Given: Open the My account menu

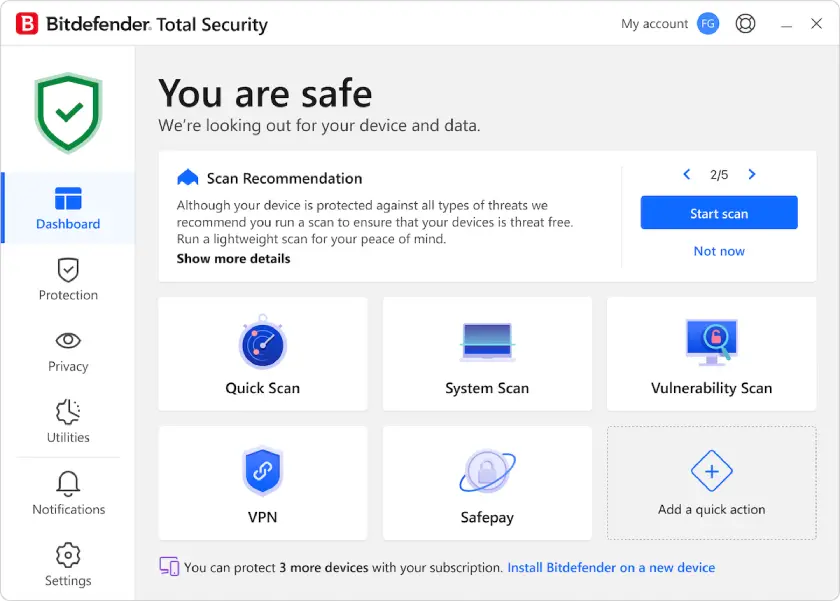Looking at the screenshot, I should (x=668, y=22).
